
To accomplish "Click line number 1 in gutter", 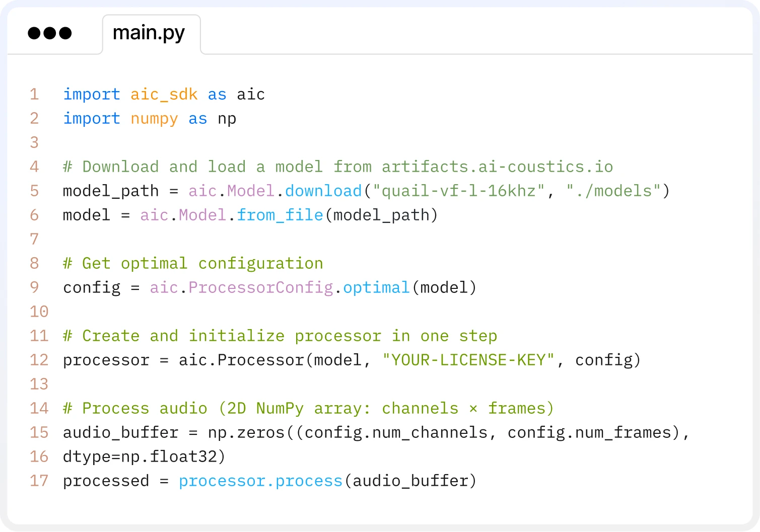I will [34, 94].
